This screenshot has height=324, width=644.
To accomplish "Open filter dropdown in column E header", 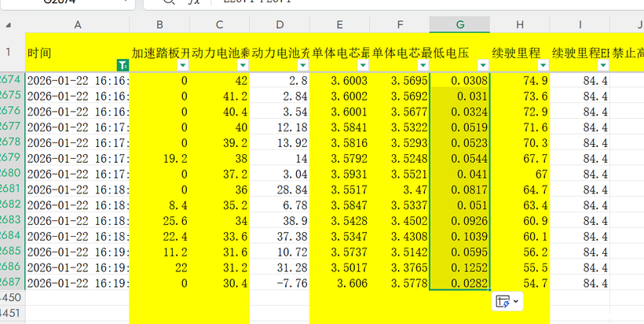I will 362,66.
